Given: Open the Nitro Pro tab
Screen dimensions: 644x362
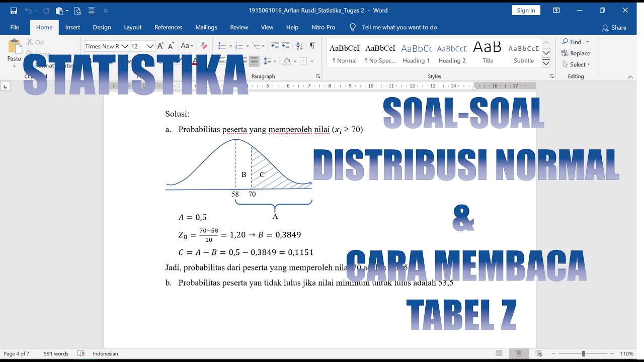Looking at the screenshot, I should tap(323, 27).
